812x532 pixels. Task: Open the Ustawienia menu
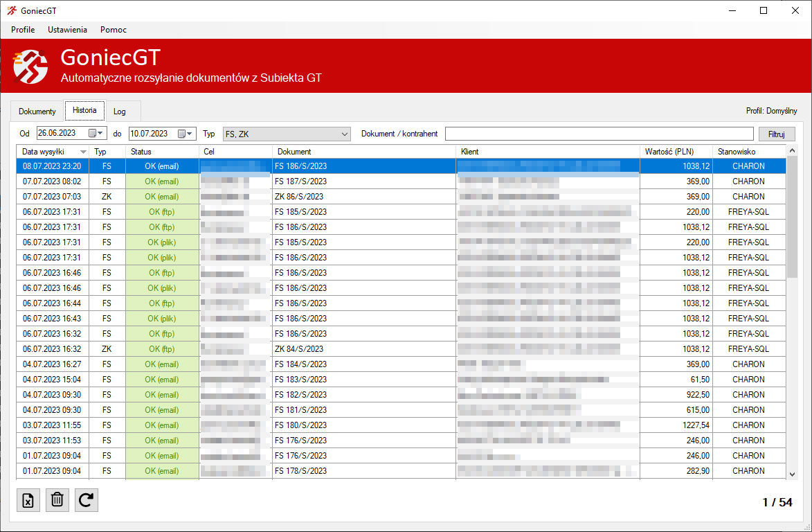67,30
